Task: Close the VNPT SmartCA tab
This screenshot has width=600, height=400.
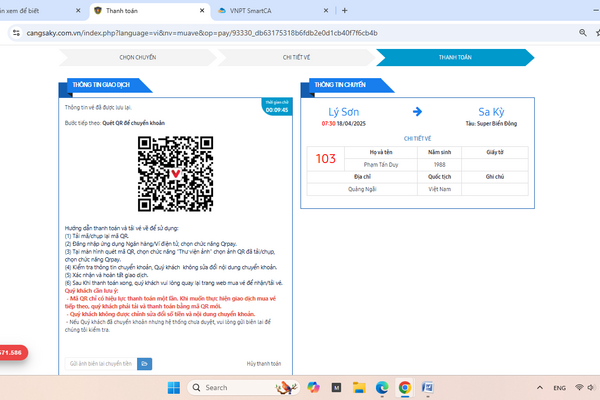Action: [x=326, y=11]
